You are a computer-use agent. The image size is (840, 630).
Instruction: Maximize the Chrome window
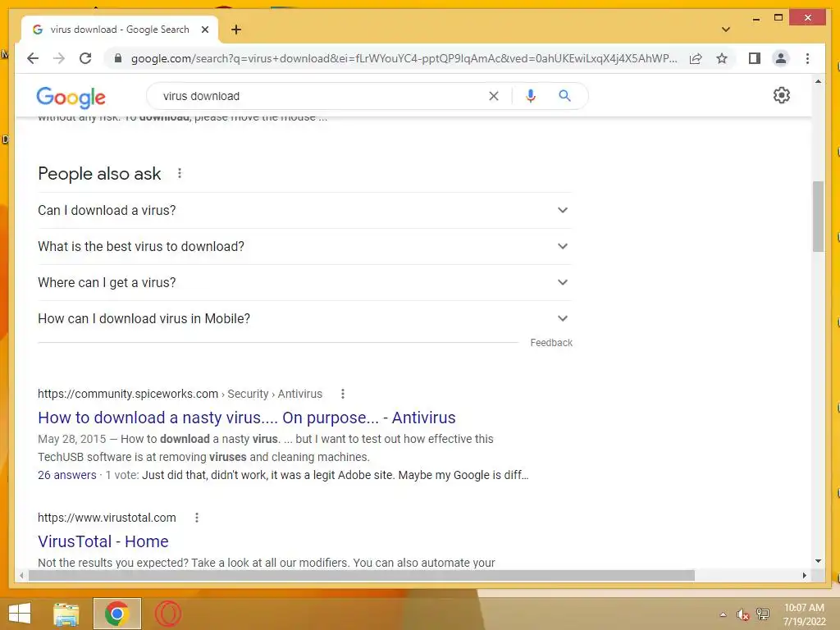point(778,18)
